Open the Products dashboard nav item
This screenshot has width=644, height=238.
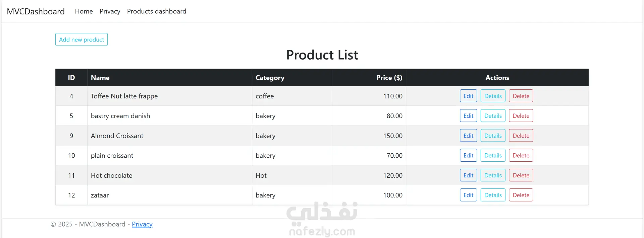[157, 11]
